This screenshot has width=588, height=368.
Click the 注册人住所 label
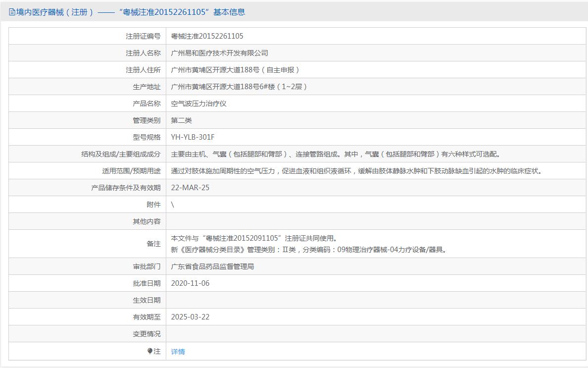tap(143, 70)
